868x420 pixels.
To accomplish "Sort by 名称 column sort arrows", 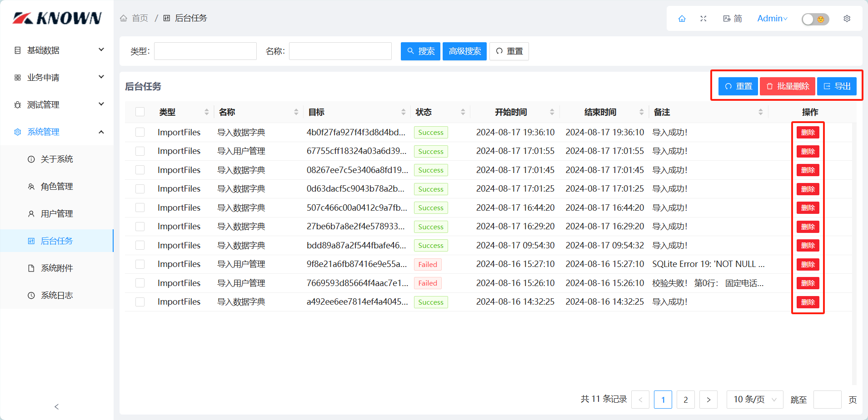I will (x=296, y=112).
